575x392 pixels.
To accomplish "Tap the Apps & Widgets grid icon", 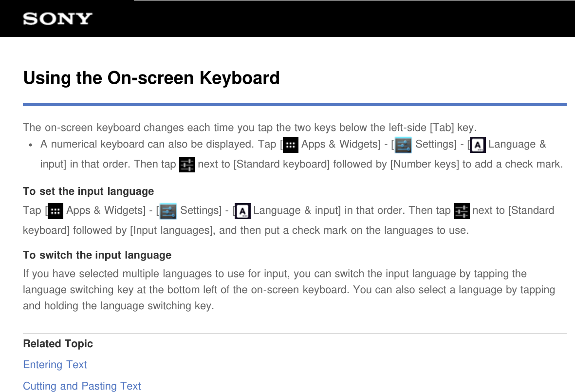I will 290,144.
